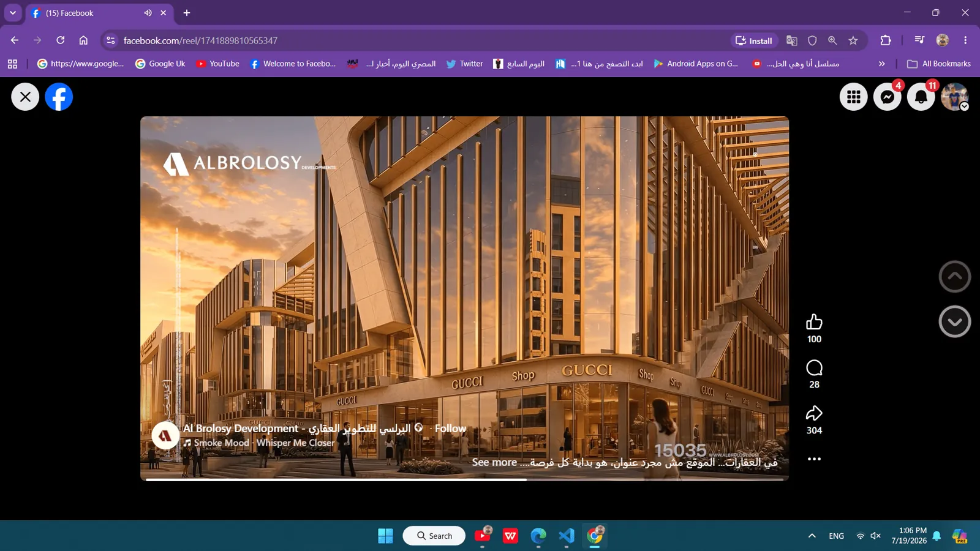Open the zoom magnifier icon in address bar
Viewport: 980px width, 551px height.
[x=832, y=40]
